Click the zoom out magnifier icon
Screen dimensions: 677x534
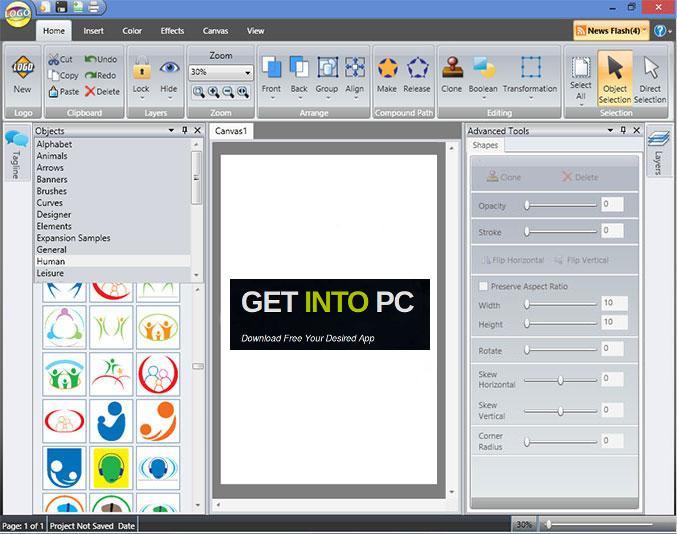[228, 92]
